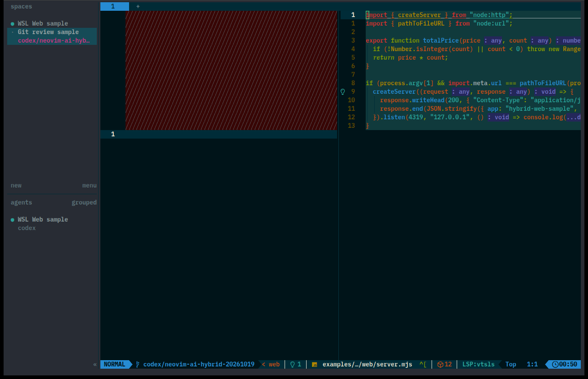Click the codex label under agents
The height and width of the screenshot is (379, 588).
[x=27, y=228]
